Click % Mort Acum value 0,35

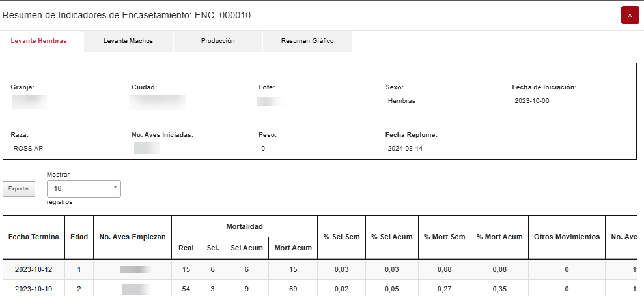(x=499, y=289)
